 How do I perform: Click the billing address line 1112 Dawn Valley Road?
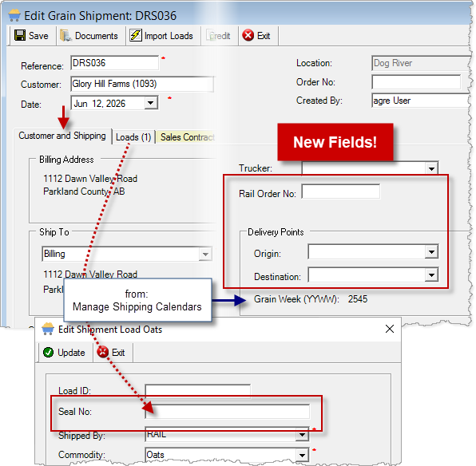click(x=90, y=179)
